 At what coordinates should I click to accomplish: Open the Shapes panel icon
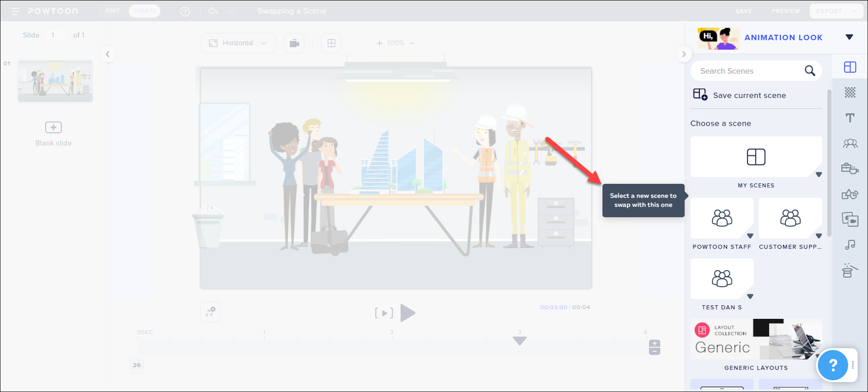click(850, 194)
